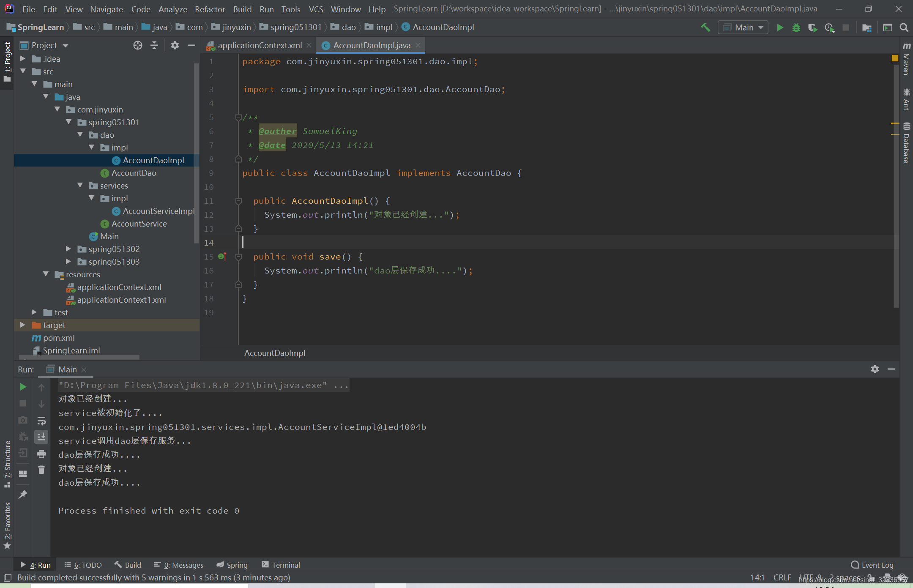Rerun Main in Run panel
913x588 pixels.
[x=23, y=387]
